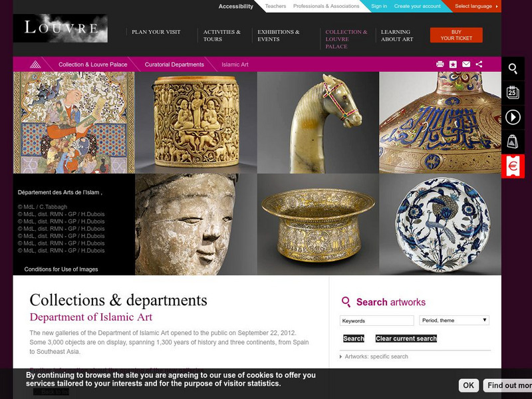Add page to favorites star icon
Image resolution: width=532 pixels, height=399 pixels.
(453, 64)
